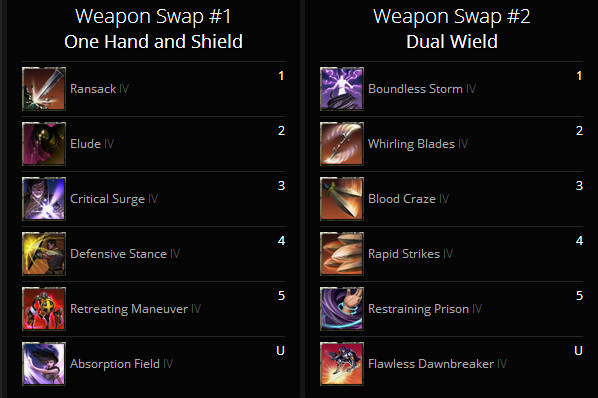Click the Blood Craze skill icon
Viewport: 598px width, 398px height.
click(342, 199)
